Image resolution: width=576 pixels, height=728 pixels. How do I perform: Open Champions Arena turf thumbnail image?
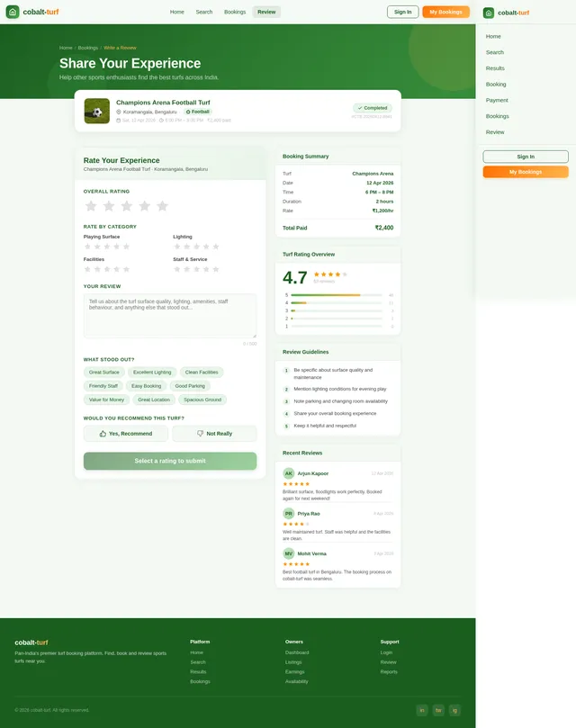pos(96,111)
